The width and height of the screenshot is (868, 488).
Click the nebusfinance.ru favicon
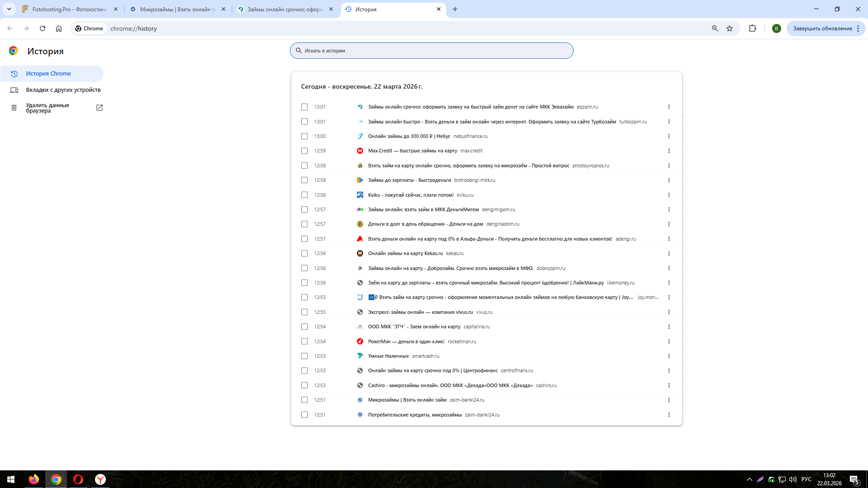point(360,136)
